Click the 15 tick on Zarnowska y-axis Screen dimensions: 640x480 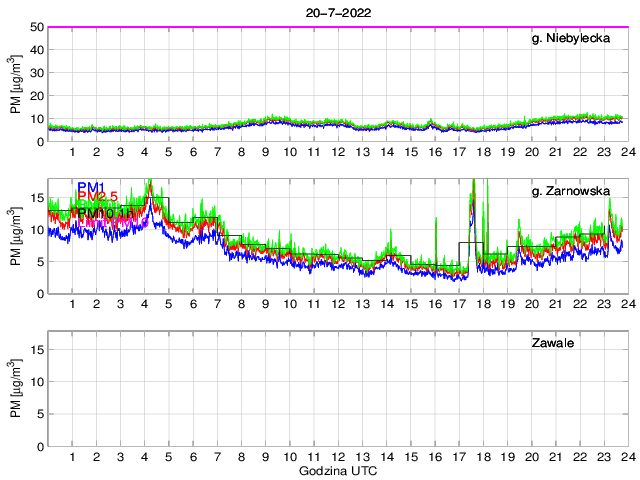pyautogui.click(x=37, y=198)
